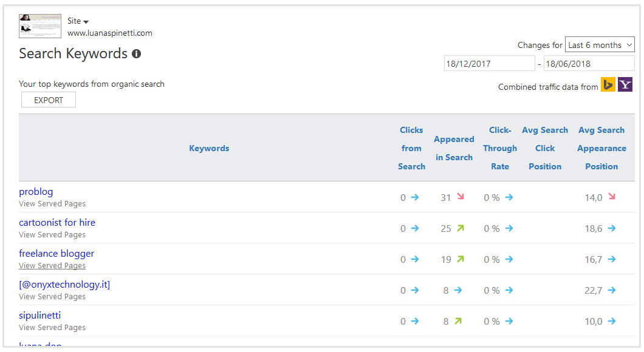Click the Bing logo icon

click(x=608, y=84)
